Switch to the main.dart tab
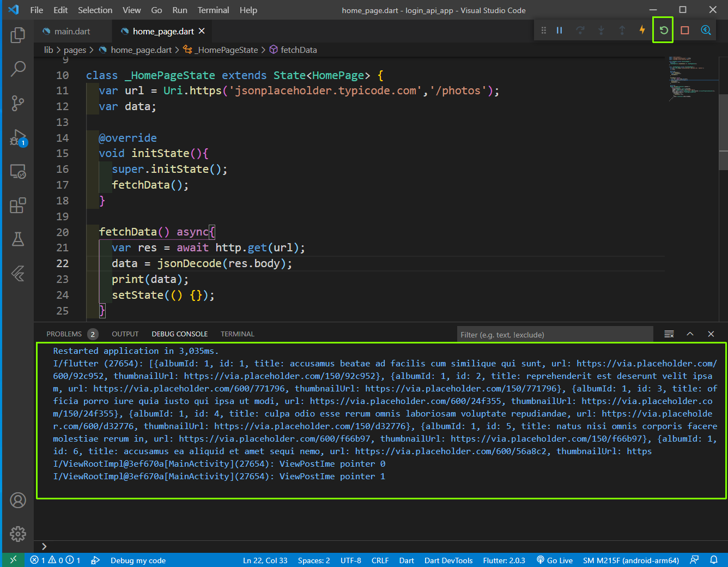This screenshot has height=567, width=728. [72, 31]
